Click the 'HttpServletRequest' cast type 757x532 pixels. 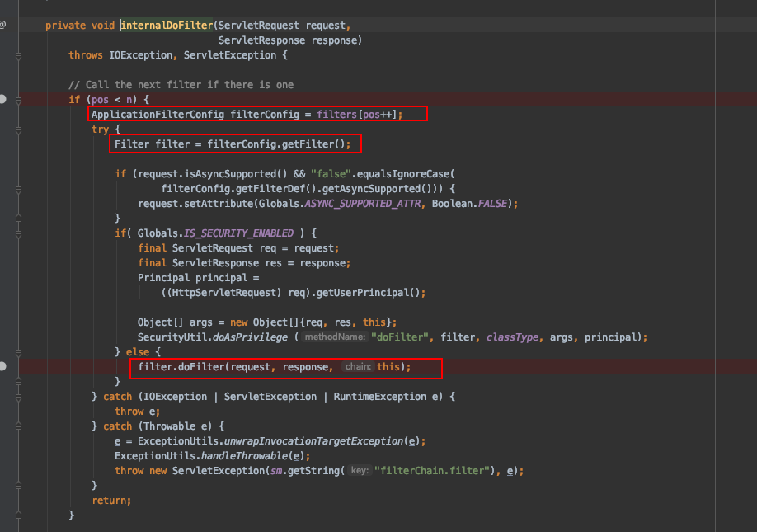pyautogui.click(x=224, y=293)
